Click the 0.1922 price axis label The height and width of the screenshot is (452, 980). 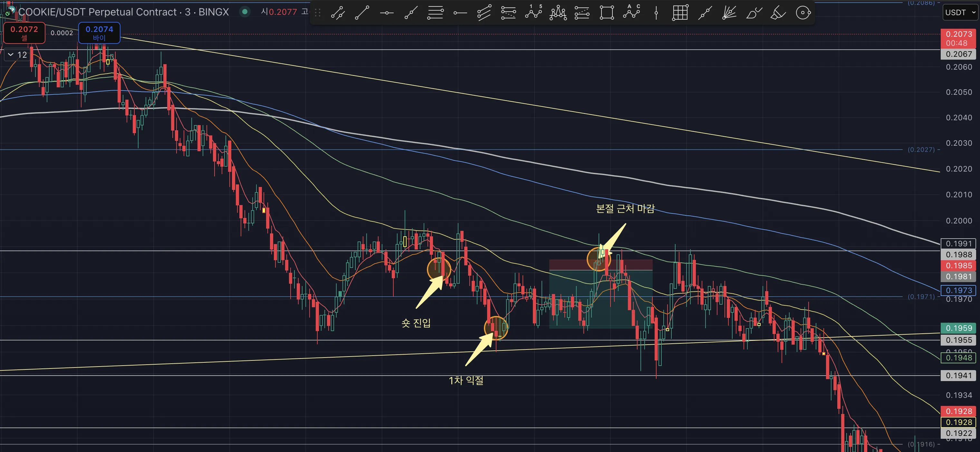959,433
